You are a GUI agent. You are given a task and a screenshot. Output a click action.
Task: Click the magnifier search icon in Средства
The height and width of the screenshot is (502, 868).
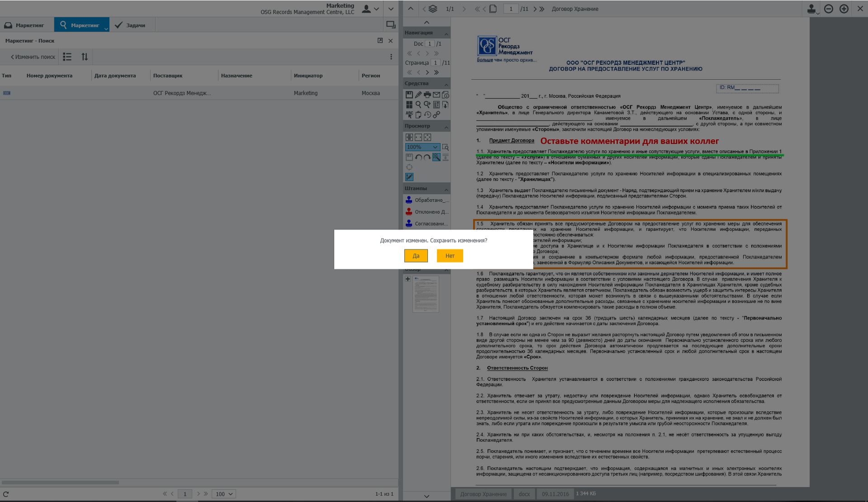(x=418, y=105)
